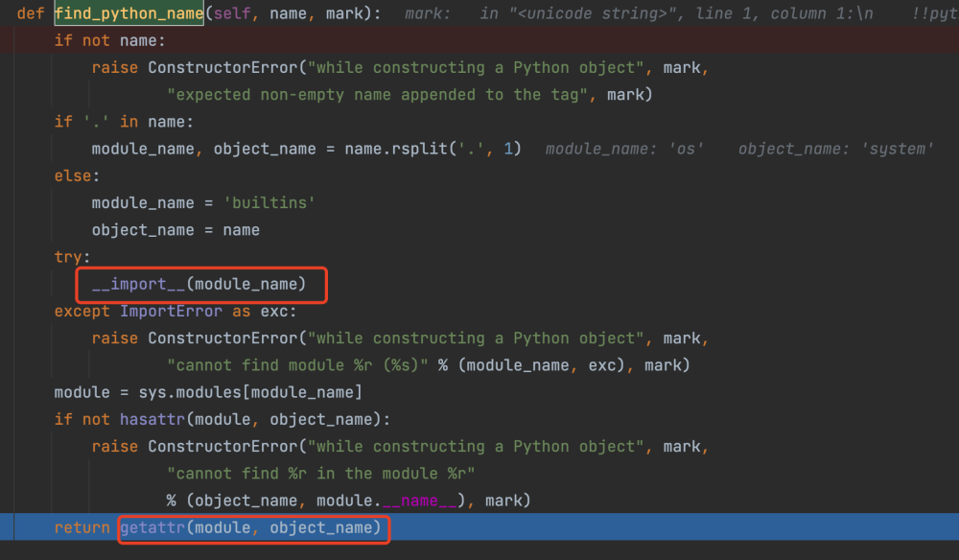The height and width of the screenshot is (560, 959).
Task: Place cursor on 'object_name = name' line
Action: (x=175, y=230)
